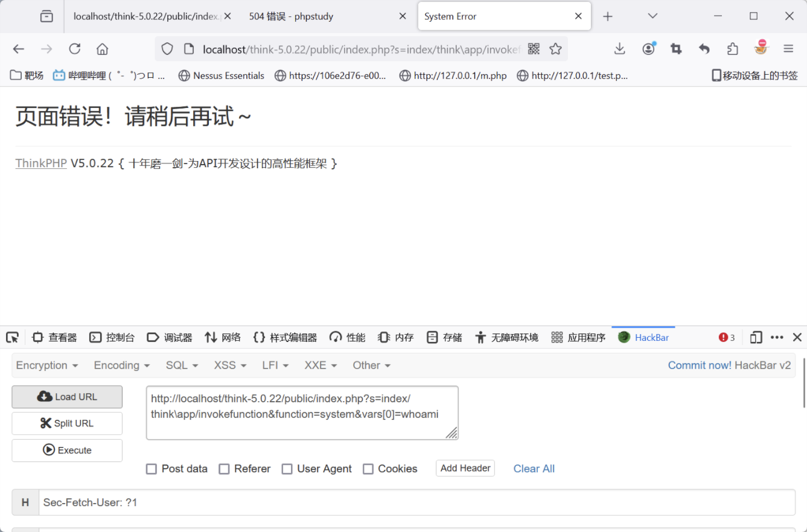
Task: Activate the devtools element picker
Action: click(13, 337)
